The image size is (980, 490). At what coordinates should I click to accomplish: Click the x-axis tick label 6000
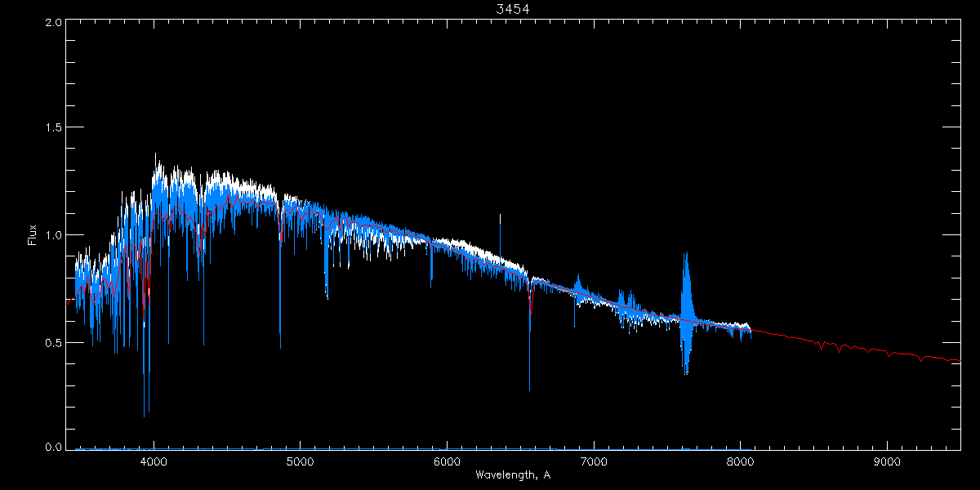click(447, 461)
